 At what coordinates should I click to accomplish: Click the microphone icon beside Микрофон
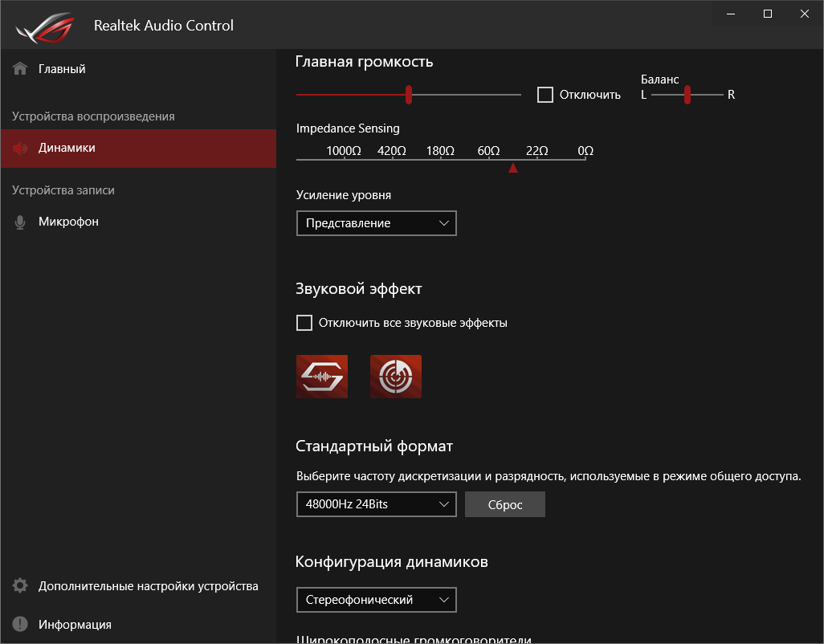click(x=19, y=221)
